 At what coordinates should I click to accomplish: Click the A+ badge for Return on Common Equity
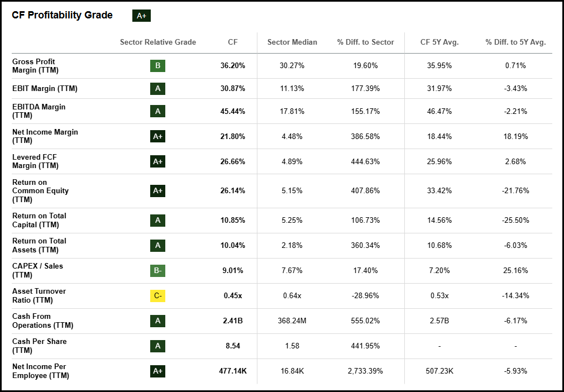click(x=157, y=190)
